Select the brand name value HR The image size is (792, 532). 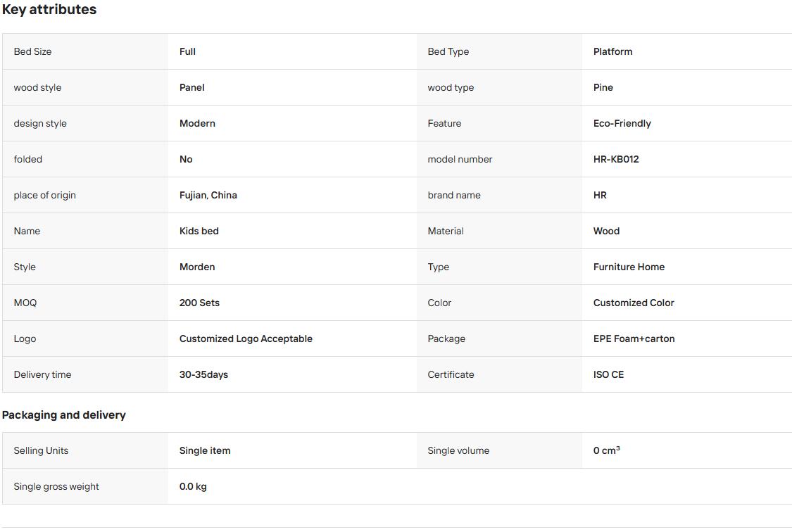tap(600, 195)
